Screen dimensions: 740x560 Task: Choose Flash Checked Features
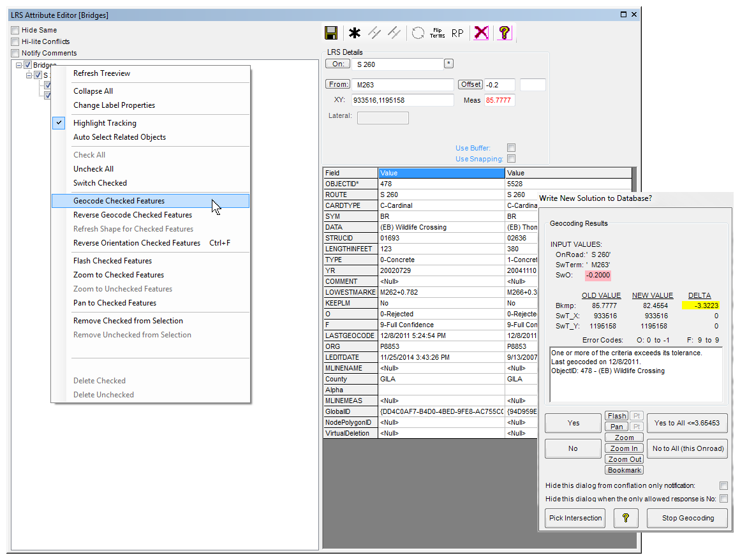point(151,261)
